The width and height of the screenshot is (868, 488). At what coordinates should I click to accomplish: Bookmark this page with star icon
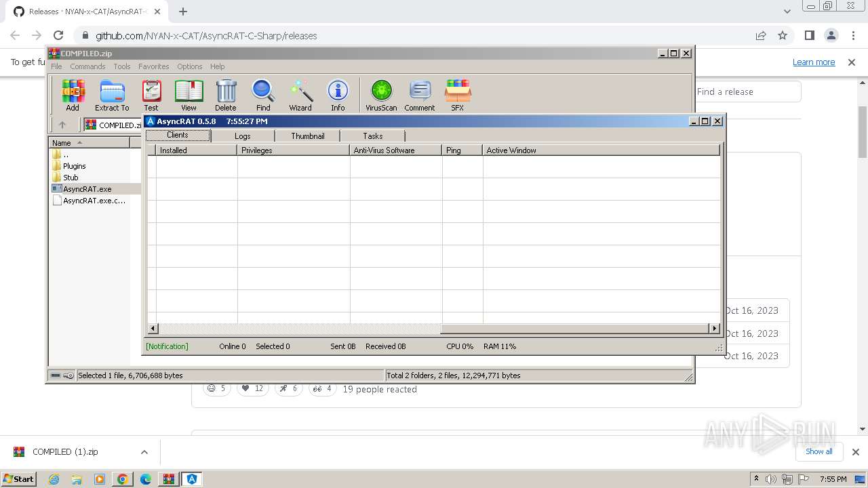click(783, 35)
